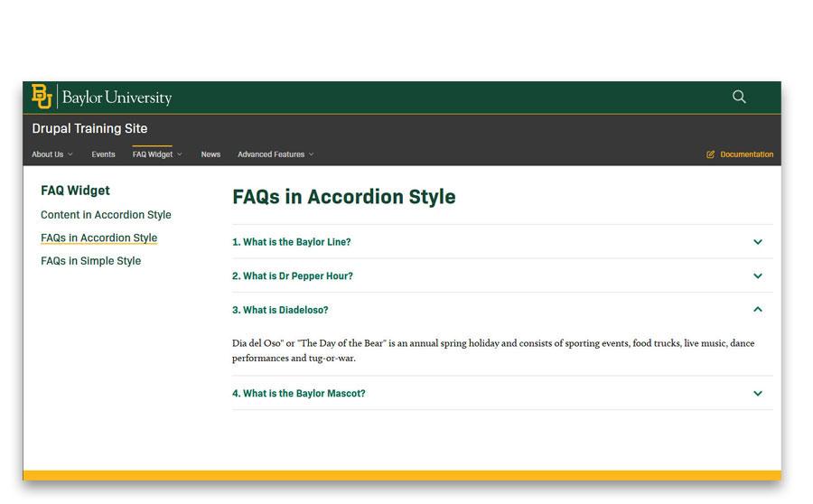The height and width of the screenshot is (504, 813).
Task: Click the Baylor University wordmark
Action: [117, 98]
